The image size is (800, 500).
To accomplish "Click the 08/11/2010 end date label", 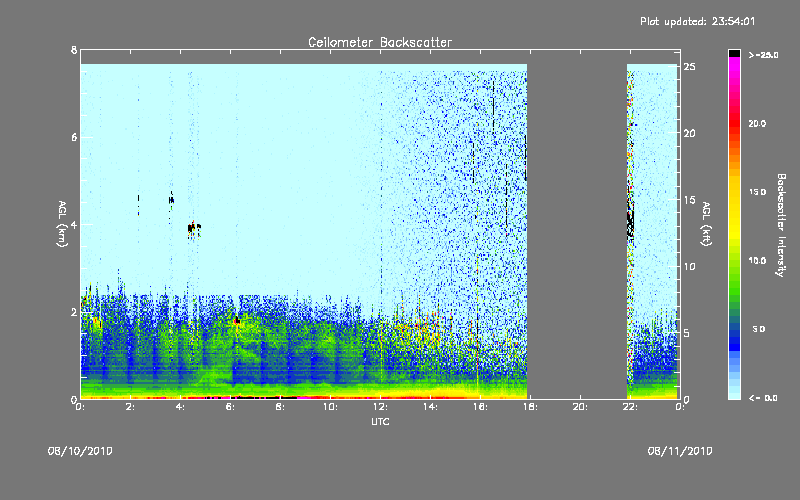I will [x=680, y=451].
